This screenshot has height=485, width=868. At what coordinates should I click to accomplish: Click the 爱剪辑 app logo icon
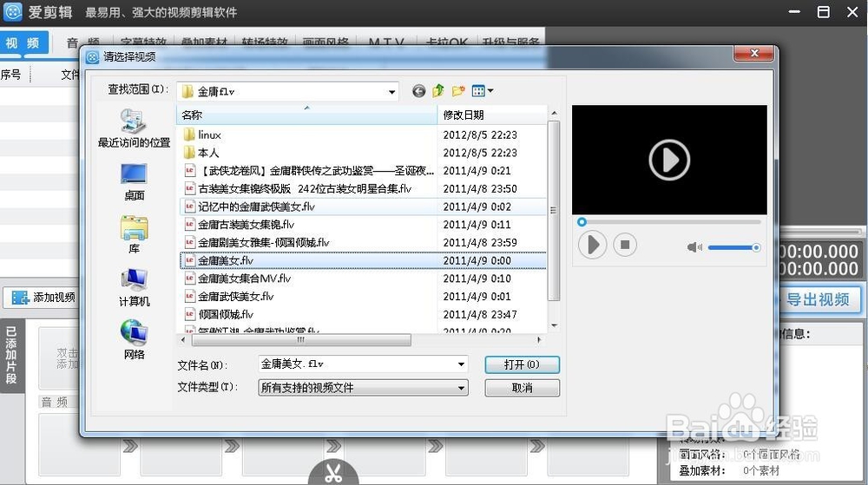(13, 11)
